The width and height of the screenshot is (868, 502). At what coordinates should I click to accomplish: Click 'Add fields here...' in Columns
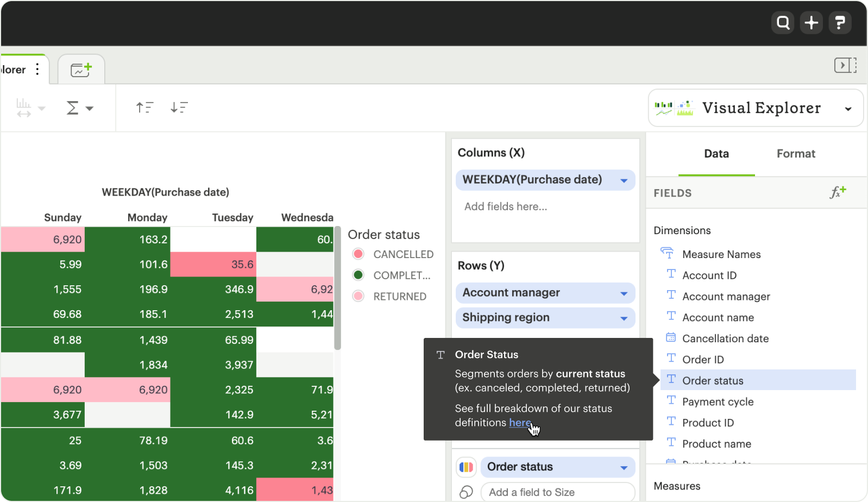point(506,206)
